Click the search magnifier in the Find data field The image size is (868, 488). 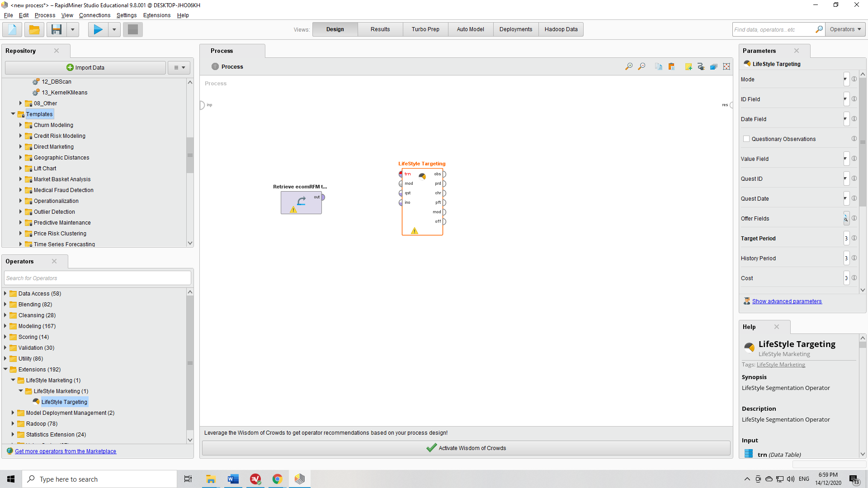[x=819, y=29]
